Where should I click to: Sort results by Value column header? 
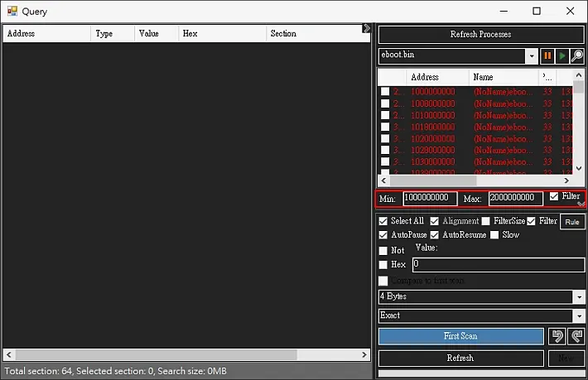(x=157, y=33)
